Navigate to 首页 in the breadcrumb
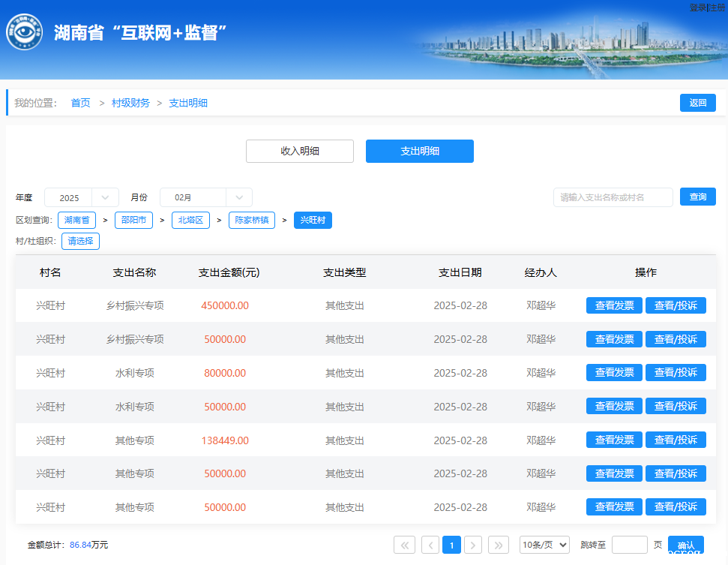Screen dimensions: 728x565 [x=80, y=103]
